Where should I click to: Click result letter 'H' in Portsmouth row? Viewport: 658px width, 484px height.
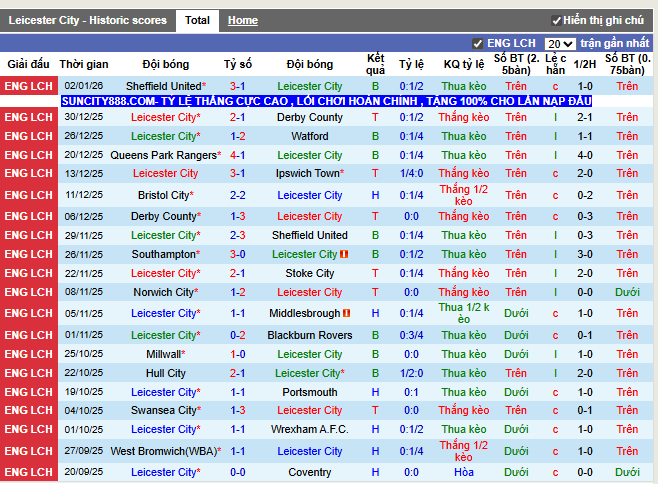point(375,392)
